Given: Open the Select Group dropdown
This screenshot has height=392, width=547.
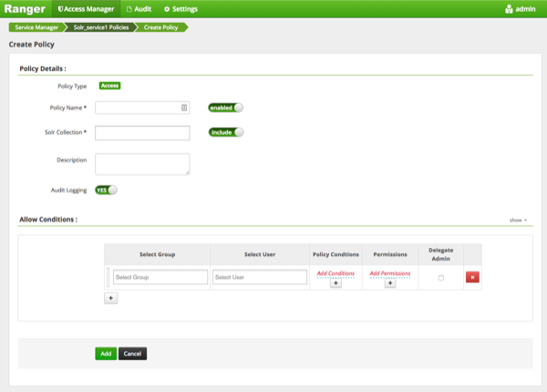Looking at the screenshot, I should [160, 277].
